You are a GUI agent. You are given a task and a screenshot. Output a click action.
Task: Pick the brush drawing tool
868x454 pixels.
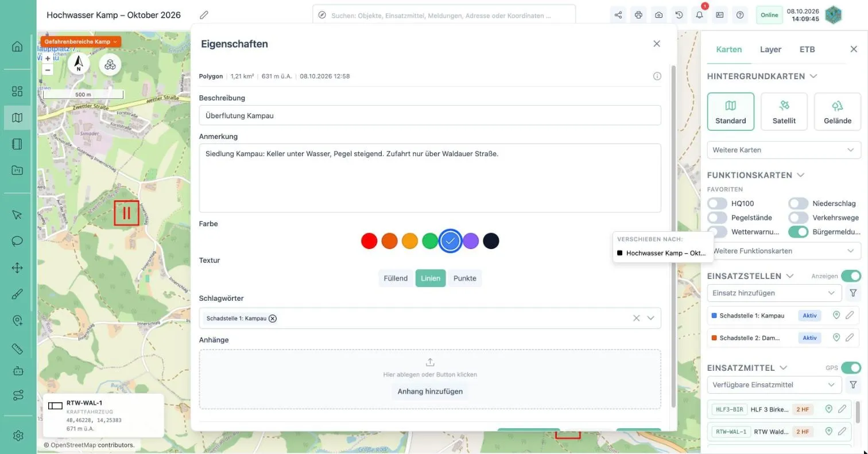pos(17,294)
